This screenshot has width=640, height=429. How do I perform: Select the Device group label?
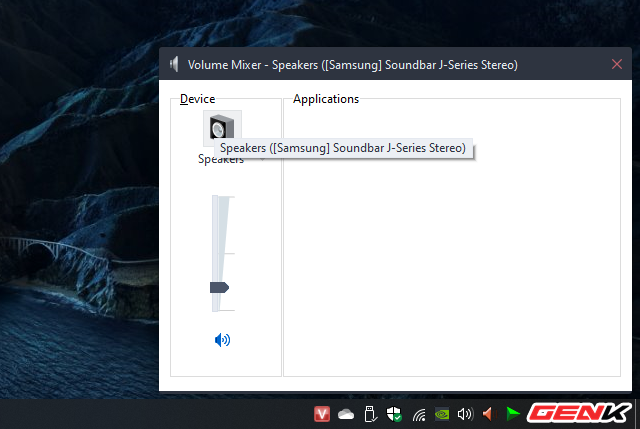(x=198, y=99)
